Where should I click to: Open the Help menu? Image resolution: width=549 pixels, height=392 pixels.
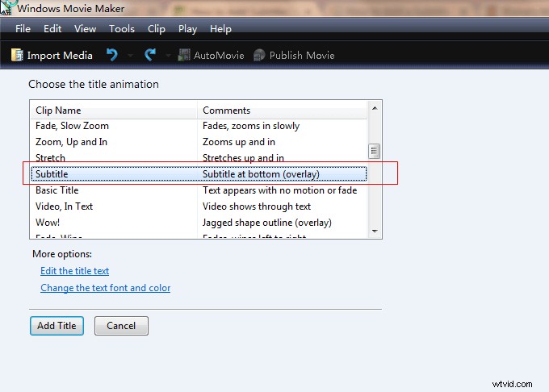pyautogui.click(x=220, y=29)
